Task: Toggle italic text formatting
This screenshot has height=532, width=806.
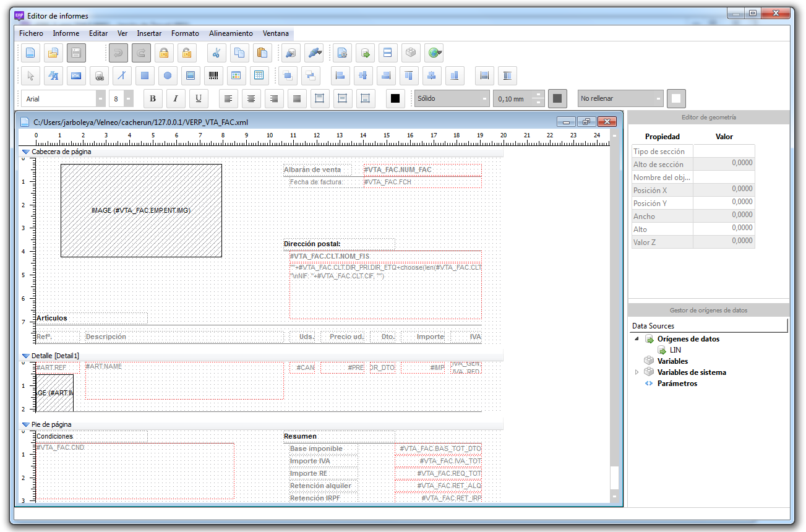Action: (x=176, y=98)
